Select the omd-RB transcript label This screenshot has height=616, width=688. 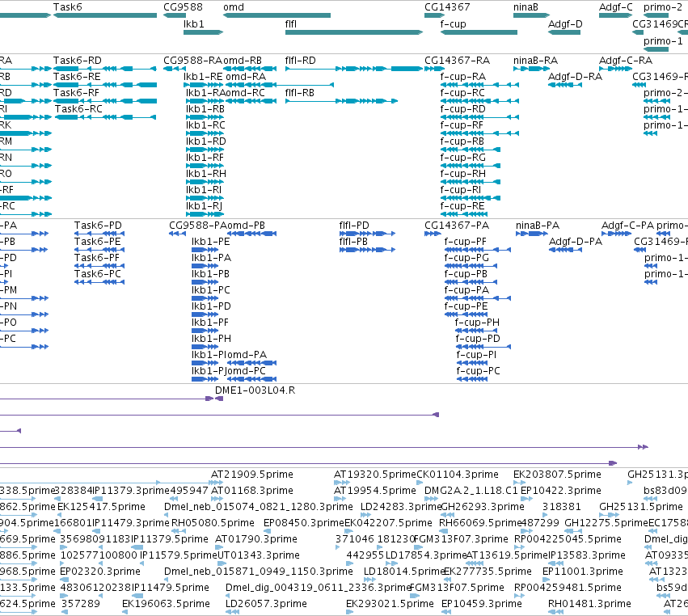click(x=243, y=61)
